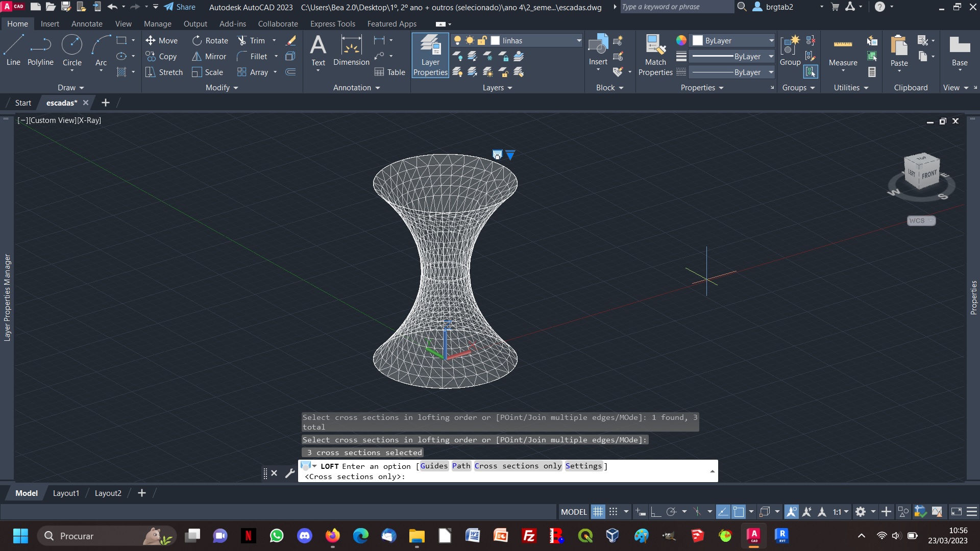Open annotation scale 1:1 dropdown
This screenshot has height=551, width=980.
tap(841, 512)
